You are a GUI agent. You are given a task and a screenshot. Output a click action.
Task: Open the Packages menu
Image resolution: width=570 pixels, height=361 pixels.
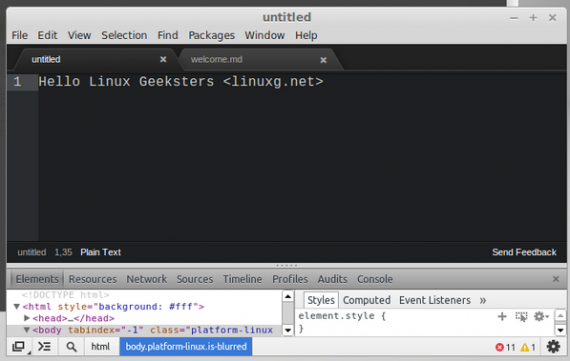pos(211,35)
